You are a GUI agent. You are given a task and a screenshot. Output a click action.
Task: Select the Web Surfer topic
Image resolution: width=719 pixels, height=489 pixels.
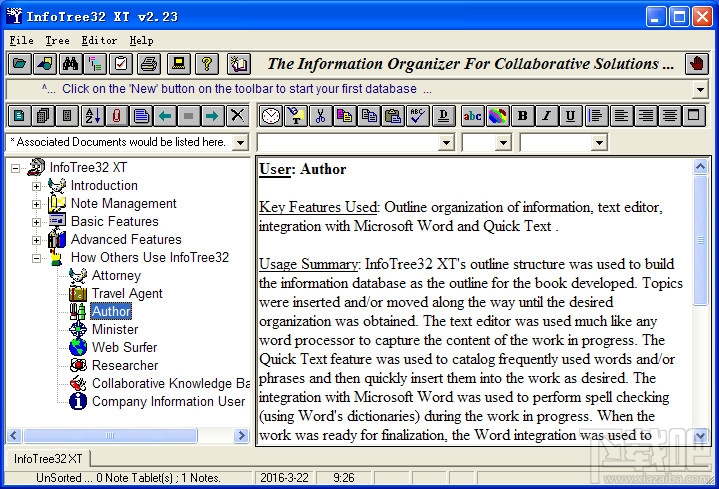tap(124, 347)
